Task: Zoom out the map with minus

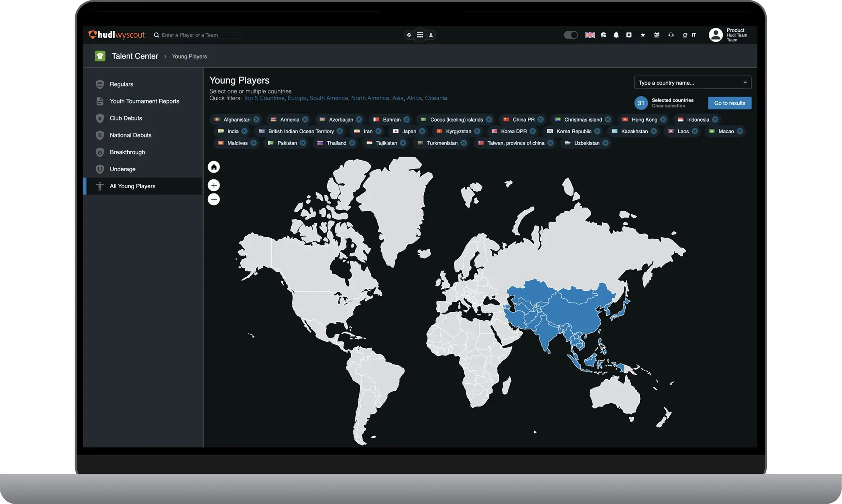Action: tap(214, 199)
